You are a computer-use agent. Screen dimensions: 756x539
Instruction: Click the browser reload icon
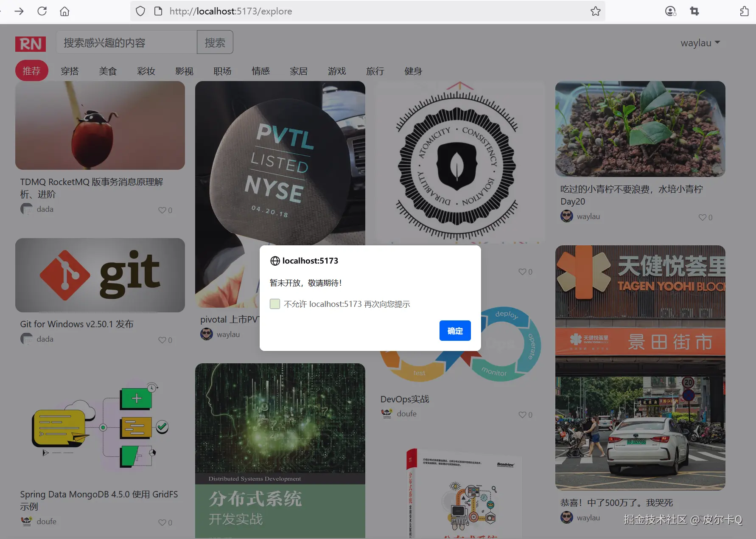(x=42, y=11)
